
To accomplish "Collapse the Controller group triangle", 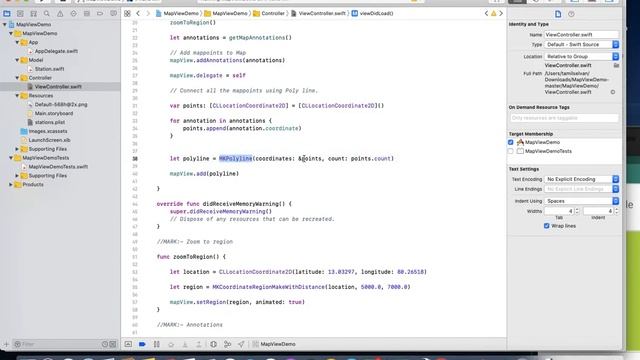I will 17,78.
